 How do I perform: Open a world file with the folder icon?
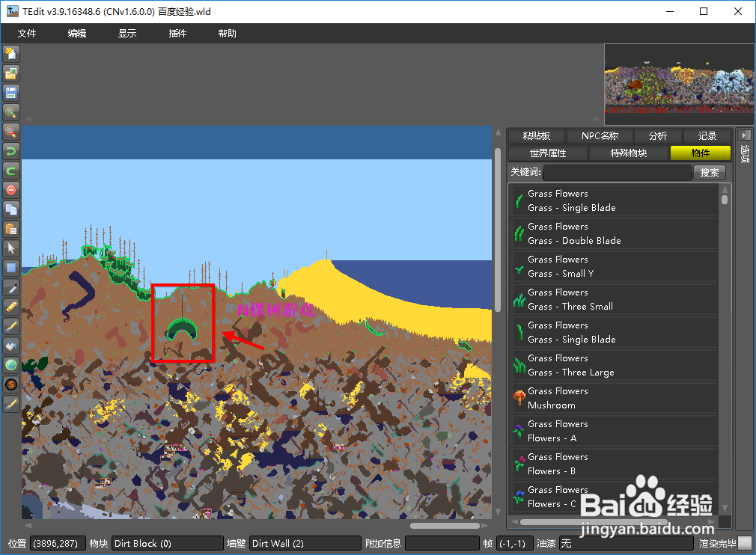click(x=11, y=73)
